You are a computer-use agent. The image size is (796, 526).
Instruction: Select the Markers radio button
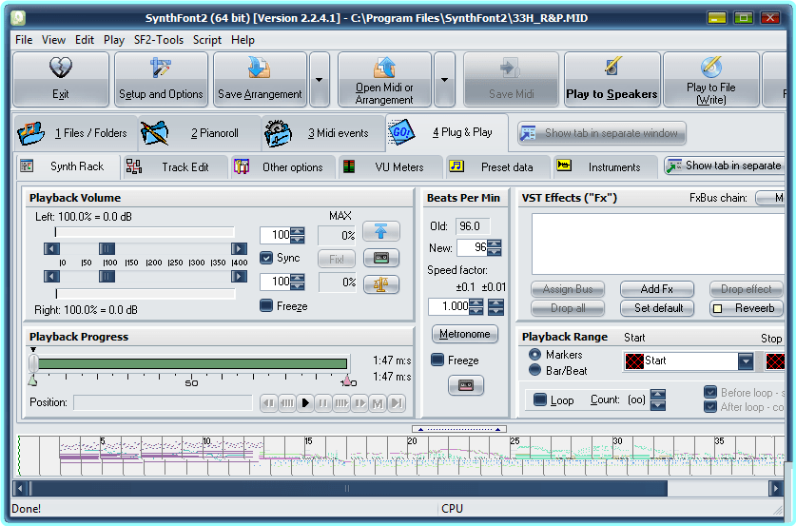[x=535, y=354]
